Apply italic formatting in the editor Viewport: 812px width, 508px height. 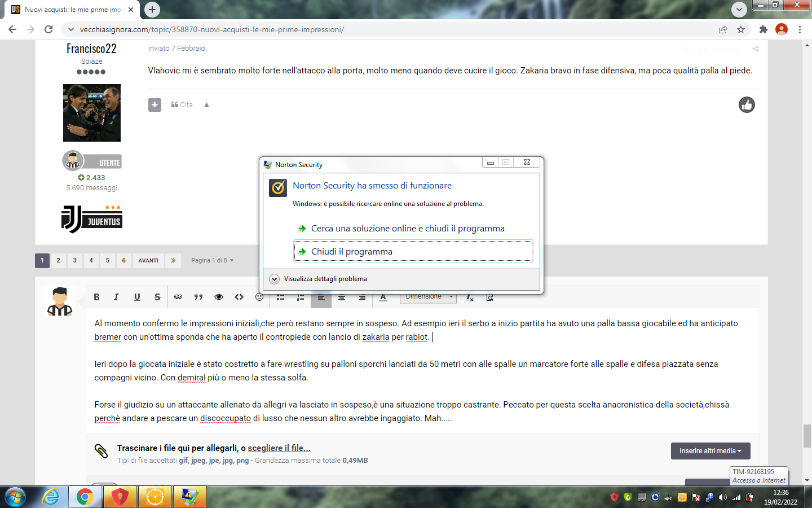tap(116, 297)
